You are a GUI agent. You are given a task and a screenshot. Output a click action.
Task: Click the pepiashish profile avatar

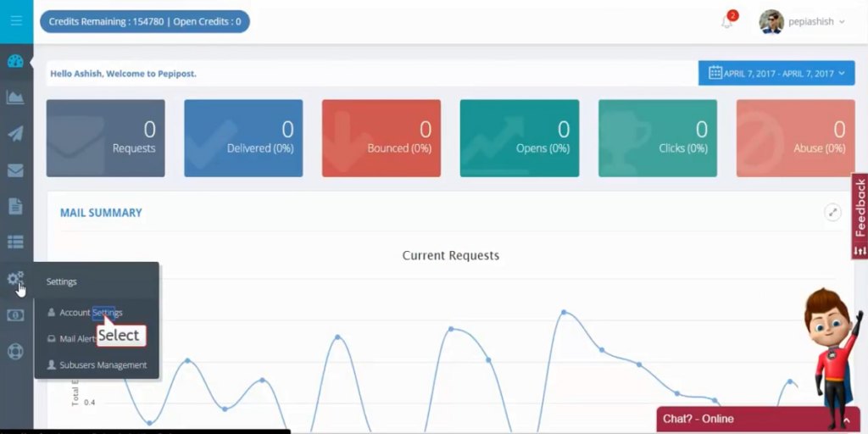(771, 21)
